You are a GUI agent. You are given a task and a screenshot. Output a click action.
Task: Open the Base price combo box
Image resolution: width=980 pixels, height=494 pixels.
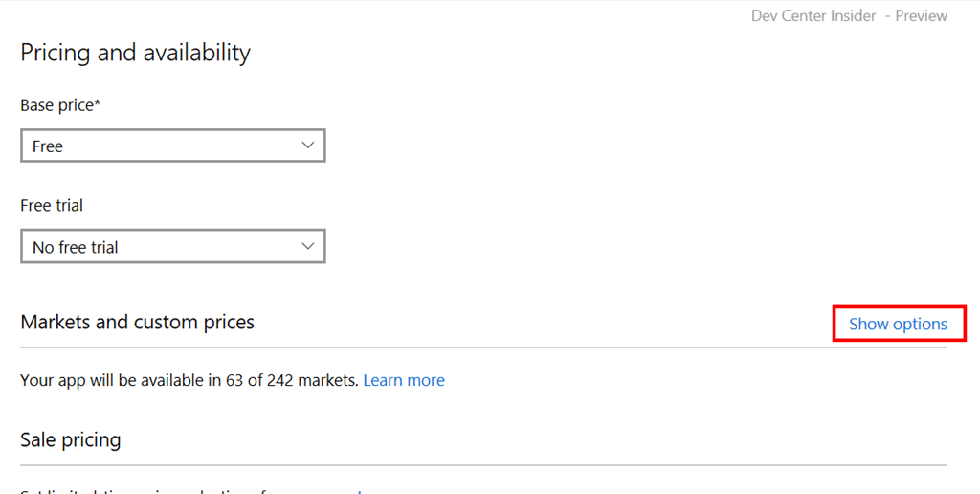(172, 146)
